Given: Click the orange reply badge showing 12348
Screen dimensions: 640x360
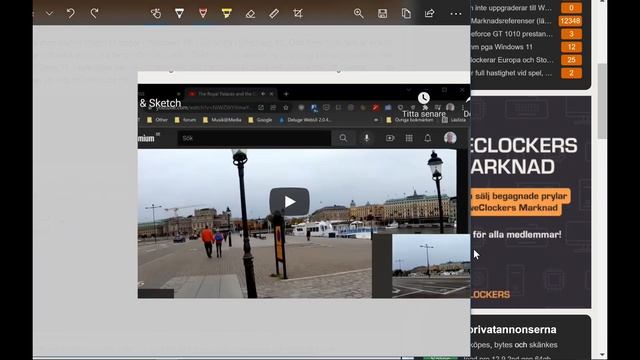Looking at the screenshot, I should tap(571, 21).
